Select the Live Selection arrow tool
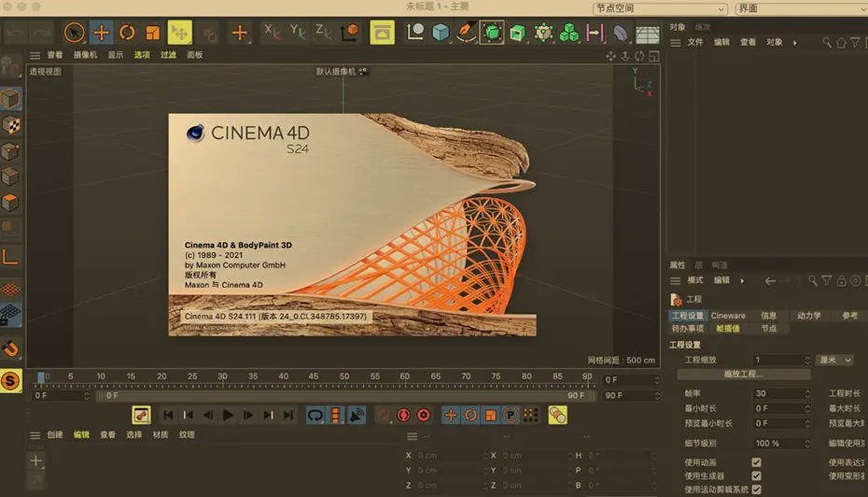 click(74, 33)
